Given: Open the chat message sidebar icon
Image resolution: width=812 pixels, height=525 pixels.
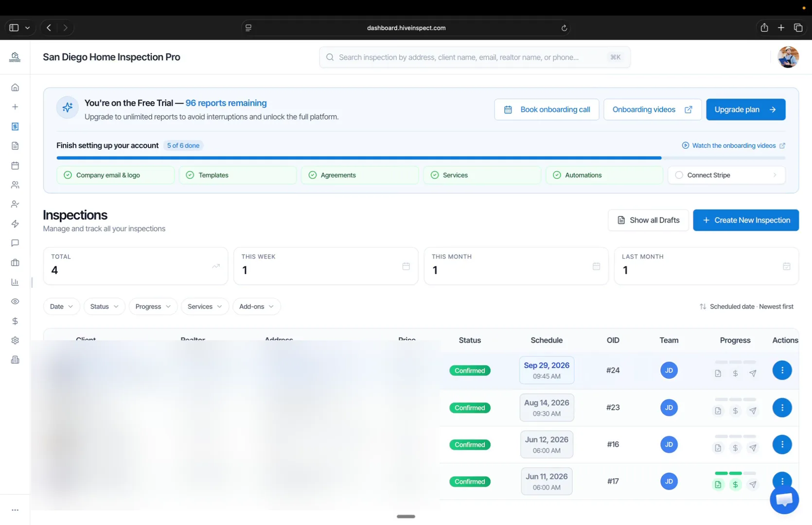Looking at the screenshot, I should (15, 243).
